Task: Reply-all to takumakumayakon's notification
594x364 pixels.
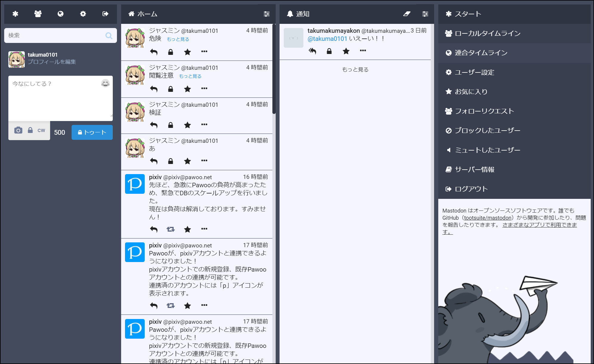Action: tap(312, 51)
